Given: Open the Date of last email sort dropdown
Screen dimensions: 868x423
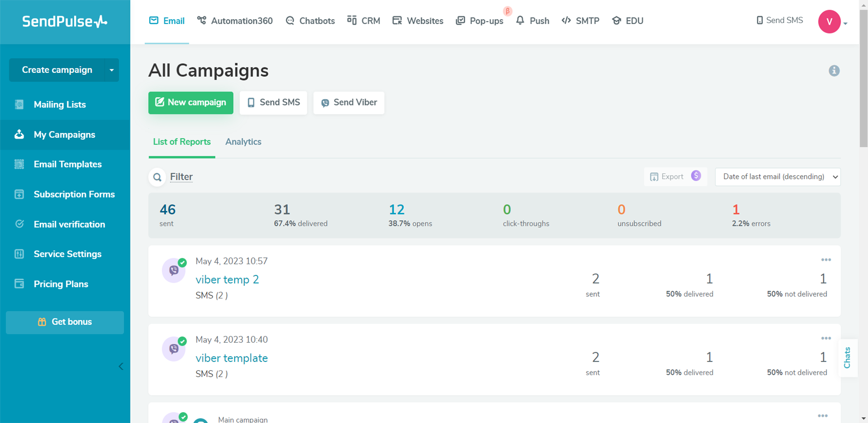Looking at the screenshot, I should pyautogui.click(x=777, y=177).
